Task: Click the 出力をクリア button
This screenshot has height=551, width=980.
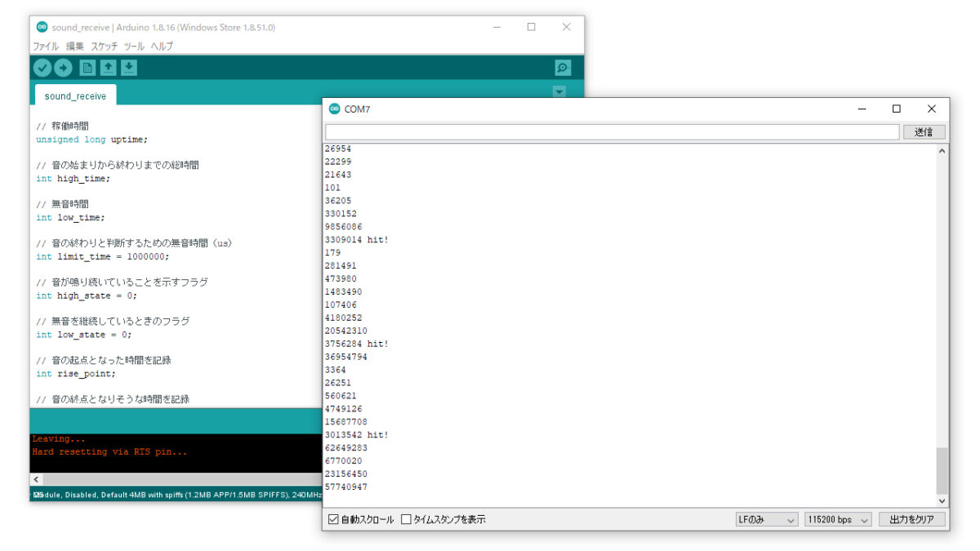Action: click(x=911, y=520)
